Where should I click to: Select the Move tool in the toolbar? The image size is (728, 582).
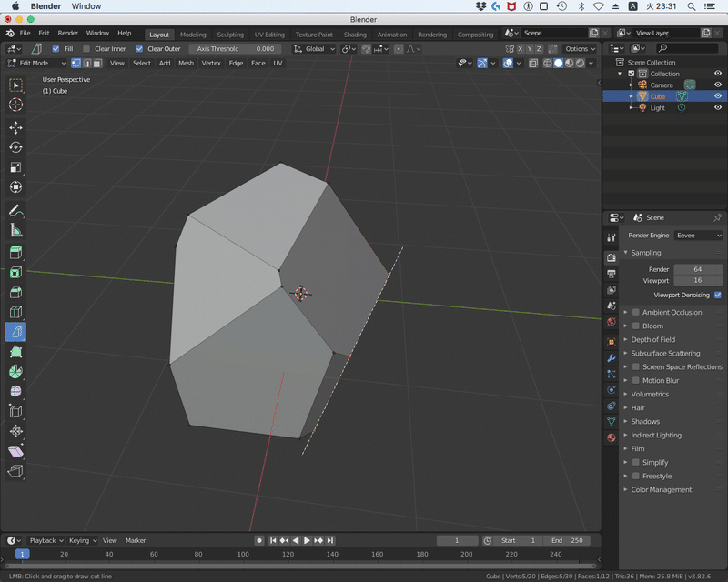pos(15,127)
